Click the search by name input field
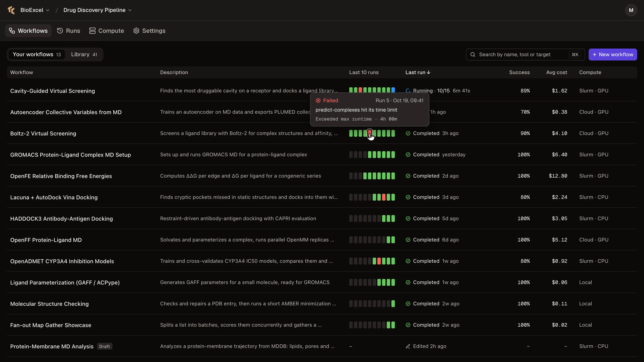This screenshot has height=362, width=644. (525, 55)
